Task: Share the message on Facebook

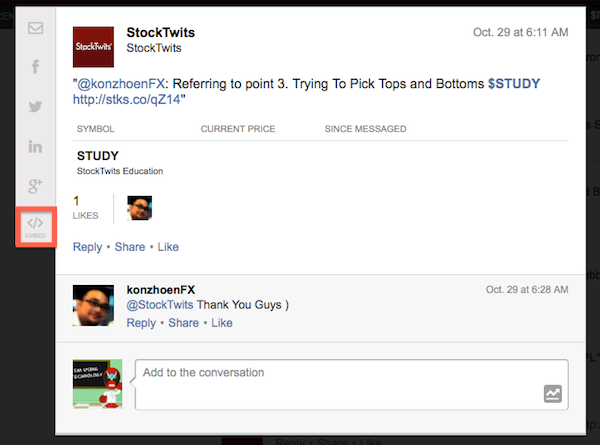Action: tap(36, 67)
